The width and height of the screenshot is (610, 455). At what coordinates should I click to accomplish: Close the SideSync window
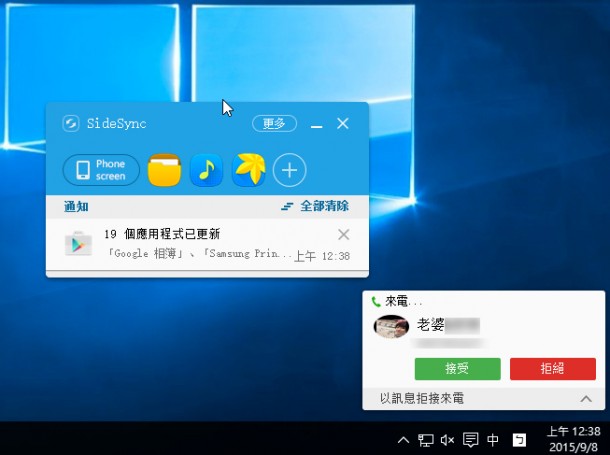343,123
